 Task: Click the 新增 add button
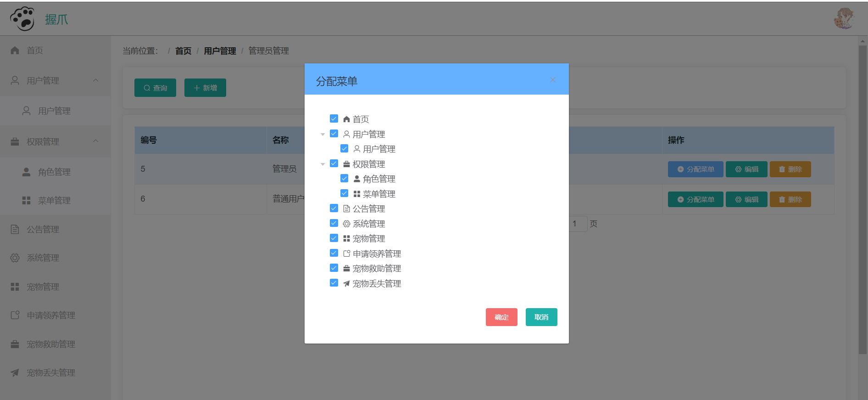pyautogui.click(x=205, y=88)
